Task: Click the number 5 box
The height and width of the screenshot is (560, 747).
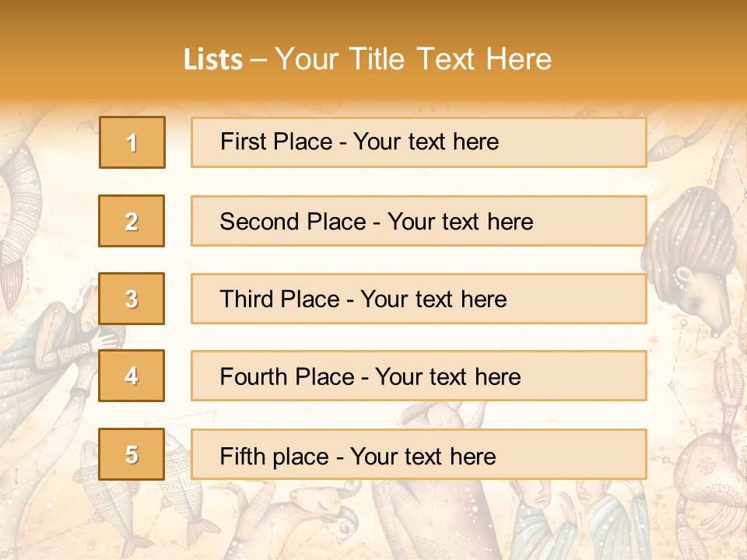Action: click(x=132, y=454)
